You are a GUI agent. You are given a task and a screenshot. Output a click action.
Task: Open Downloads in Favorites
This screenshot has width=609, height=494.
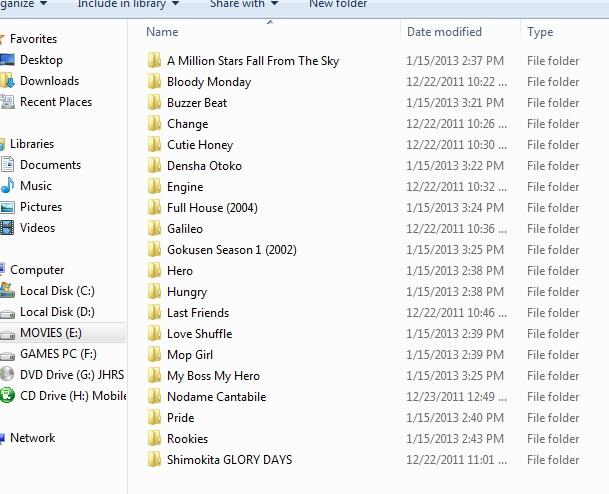[49, 81]
